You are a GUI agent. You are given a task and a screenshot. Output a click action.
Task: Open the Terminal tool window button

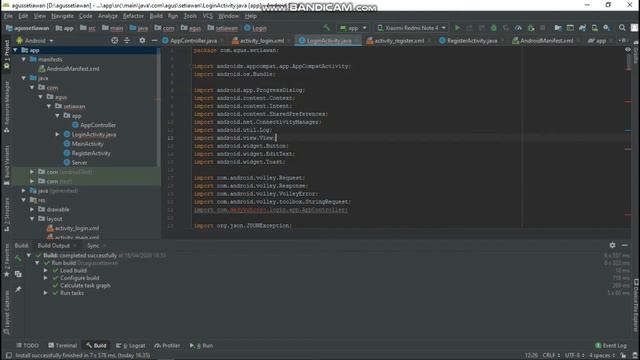(62, 345)
